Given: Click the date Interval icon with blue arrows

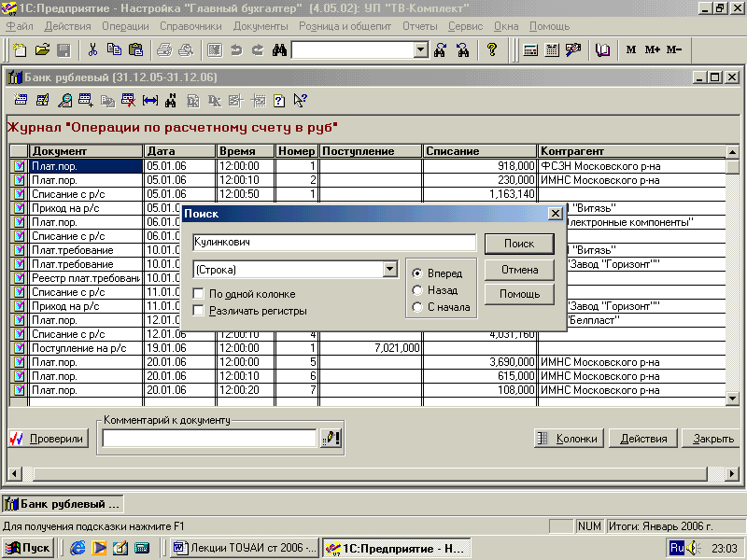Looking at the screenshot, I should (x=150, y=100).
